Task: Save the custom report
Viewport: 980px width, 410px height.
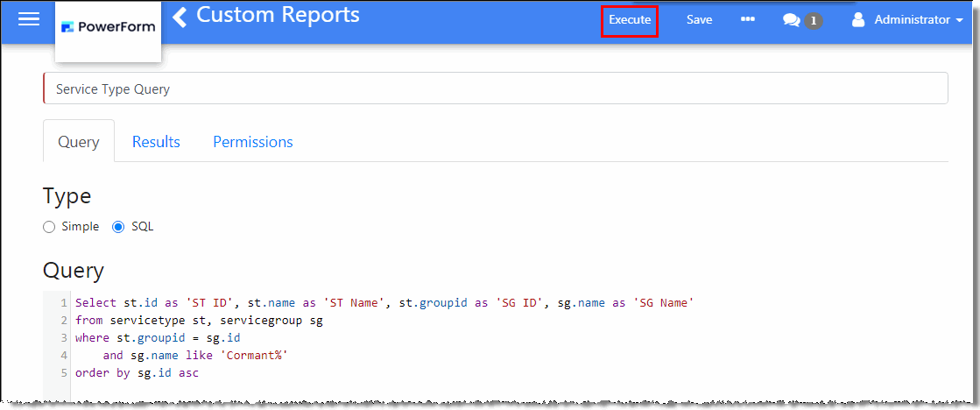Action: click(699, 19)
